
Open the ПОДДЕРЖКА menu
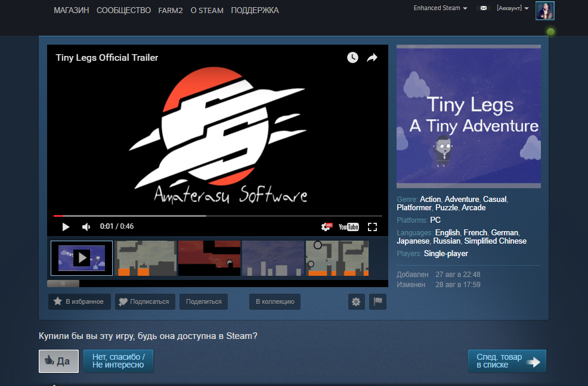pos(255,11)
